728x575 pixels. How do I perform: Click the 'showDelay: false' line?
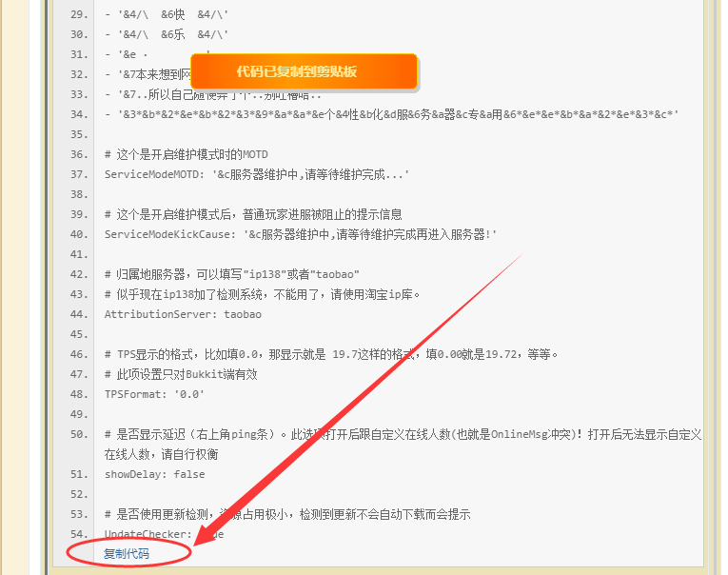154,474
